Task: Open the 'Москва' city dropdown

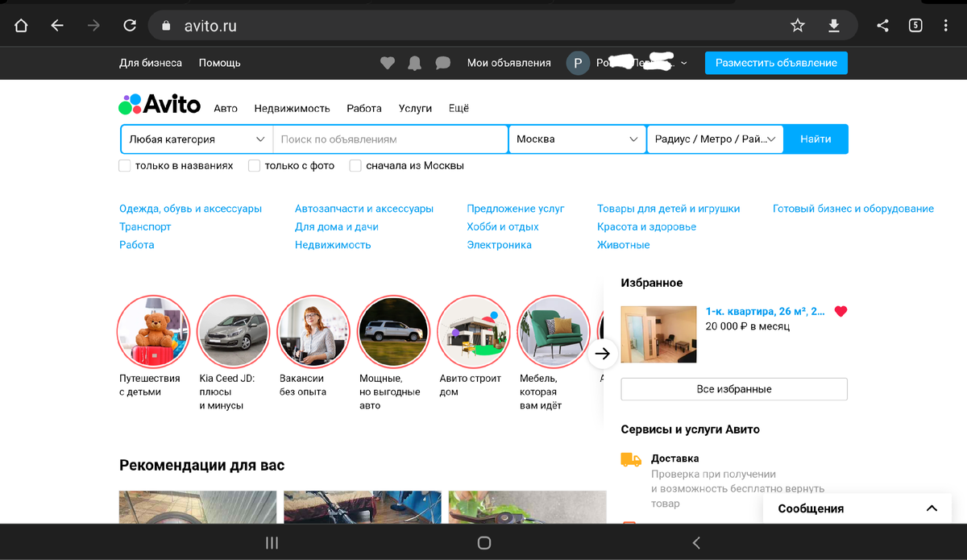Action: [x=577, y=139]
